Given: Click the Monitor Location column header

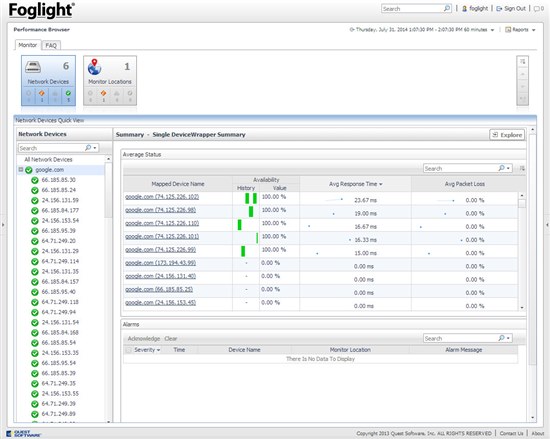Looking at the screenshot, I should [350, 350].
